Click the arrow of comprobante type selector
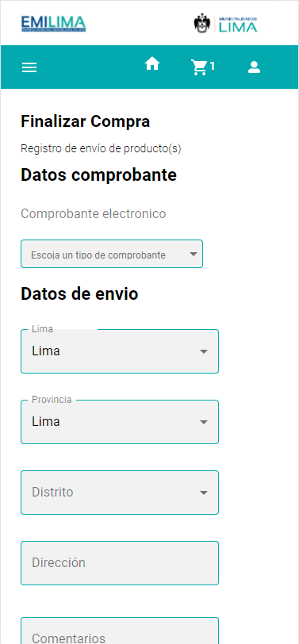The height and width of the screenshot is (644, 299). click(x=194, y=255)
